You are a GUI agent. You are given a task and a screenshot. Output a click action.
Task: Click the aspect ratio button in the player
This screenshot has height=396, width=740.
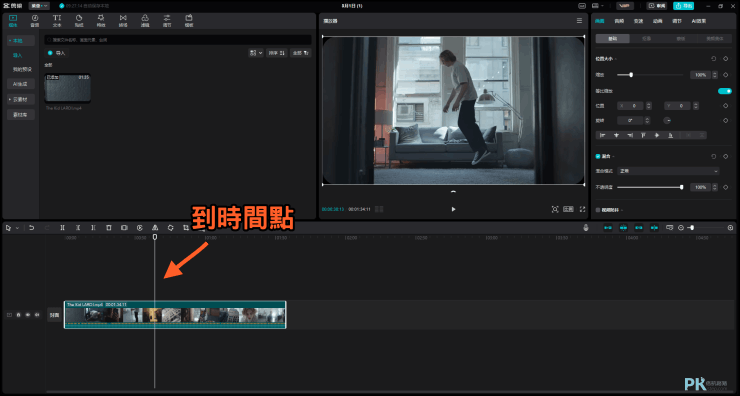pyautogui.click(x=568, y=209)
